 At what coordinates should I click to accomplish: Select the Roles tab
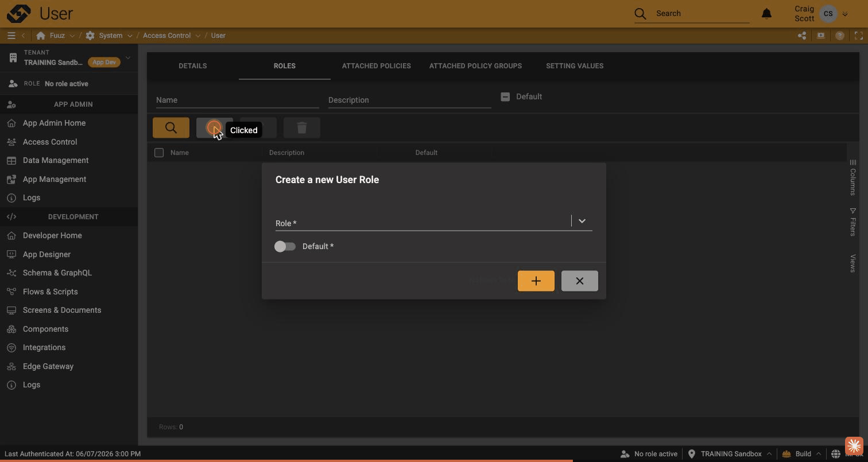(x=285, y=66)
